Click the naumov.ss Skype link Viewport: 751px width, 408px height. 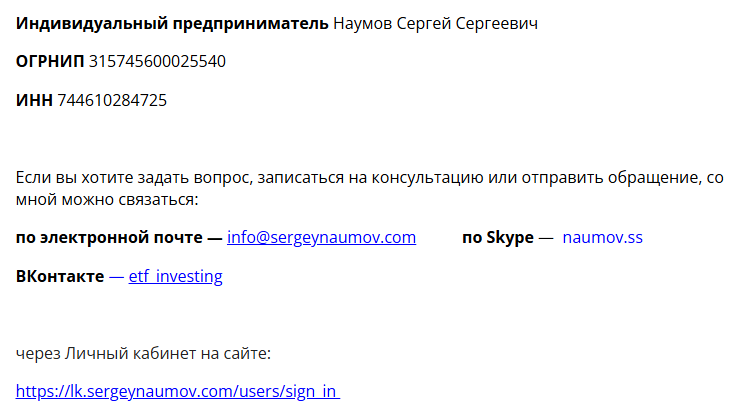[x=602, y=238]
